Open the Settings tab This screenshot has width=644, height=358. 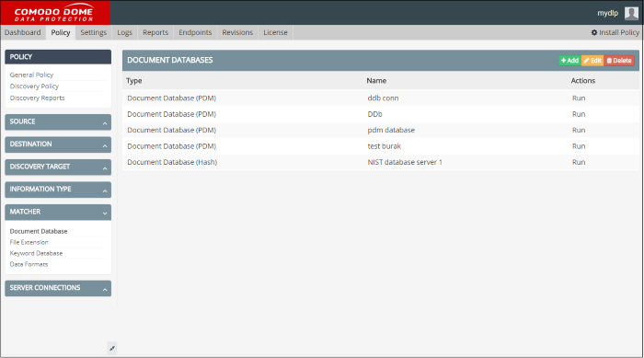93,32
